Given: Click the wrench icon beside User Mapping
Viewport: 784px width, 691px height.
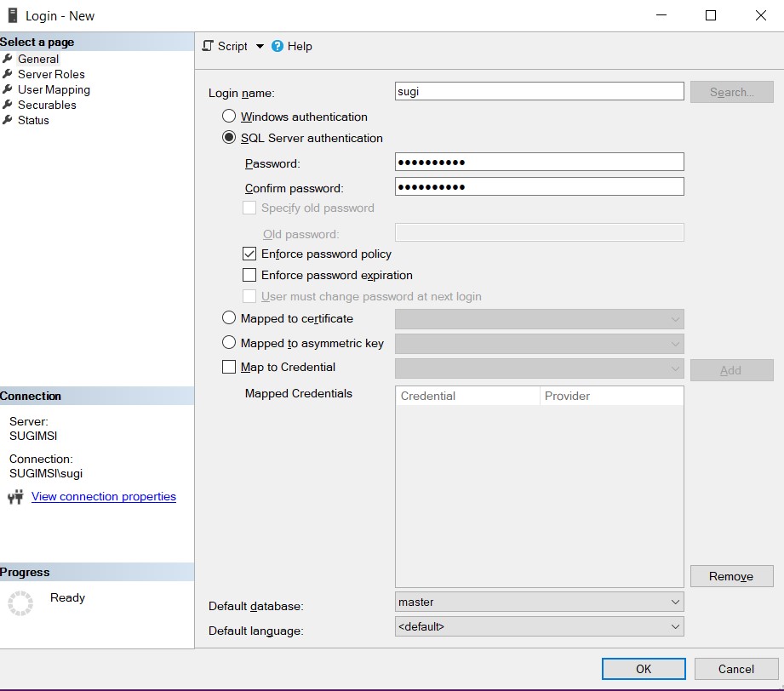Looking at the screenshot, I should [x=8, y=89].
